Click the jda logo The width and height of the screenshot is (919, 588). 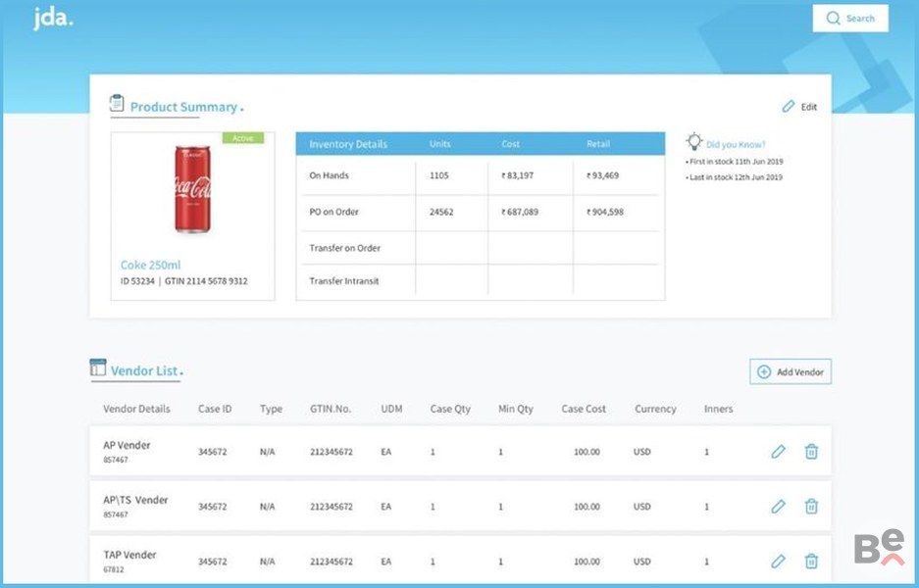pyautogui.click(x=53, y=19)
